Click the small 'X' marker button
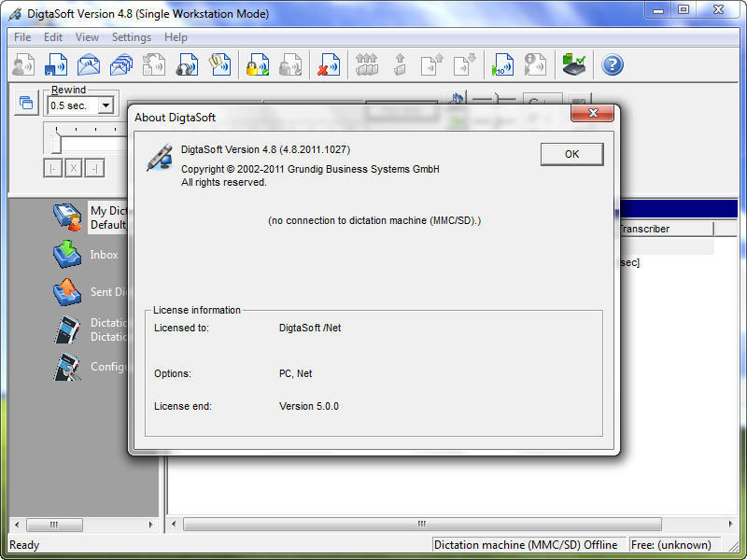The width and height of the screenshot is (747, 560). coord(74,168)
